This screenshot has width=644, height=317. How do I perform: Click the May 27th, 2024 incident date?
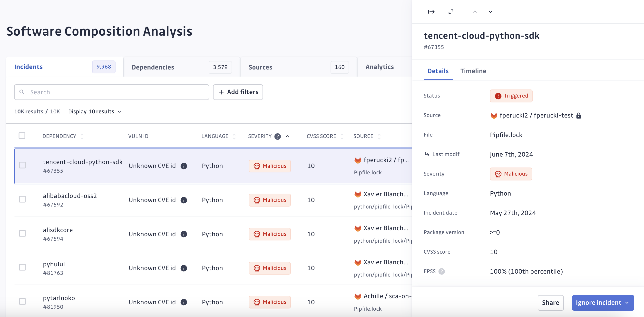point(513,213)
